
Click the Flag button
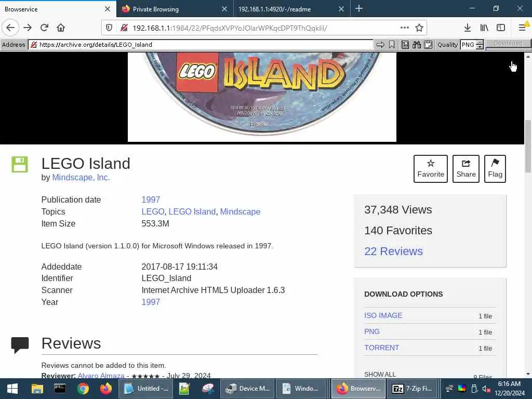pyautogui.click(x=495, y=169)
